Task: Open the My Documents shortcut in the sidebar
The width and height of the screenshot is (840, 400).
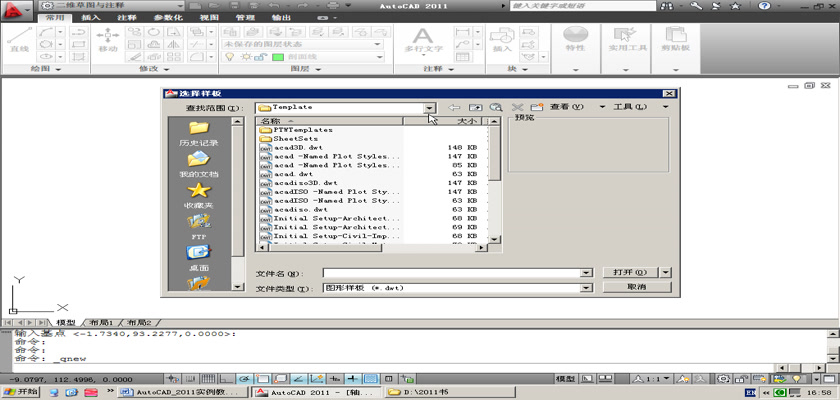Action: [198, 164]
